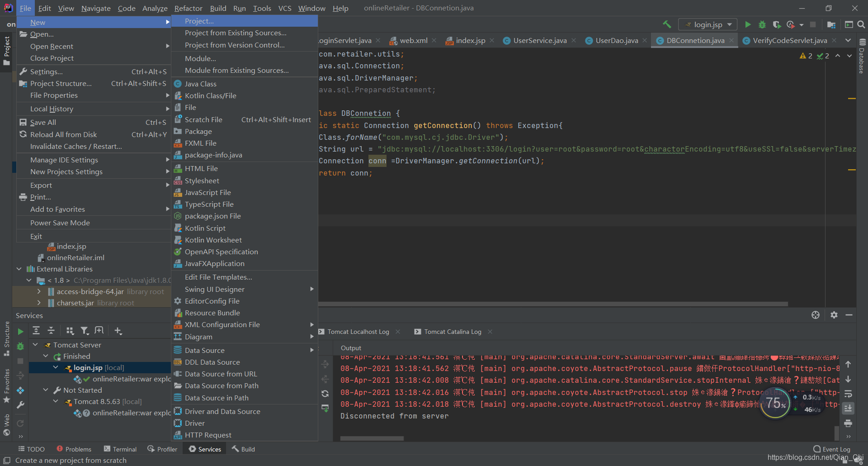
Task: Choose Kotlin Class/File from New submenu
Action: coord(245,95)
